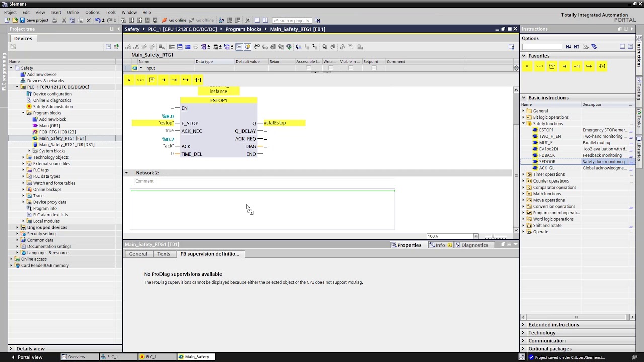
Task: Click the Delete X icon in main toolbar
Action: pos(88,20)
